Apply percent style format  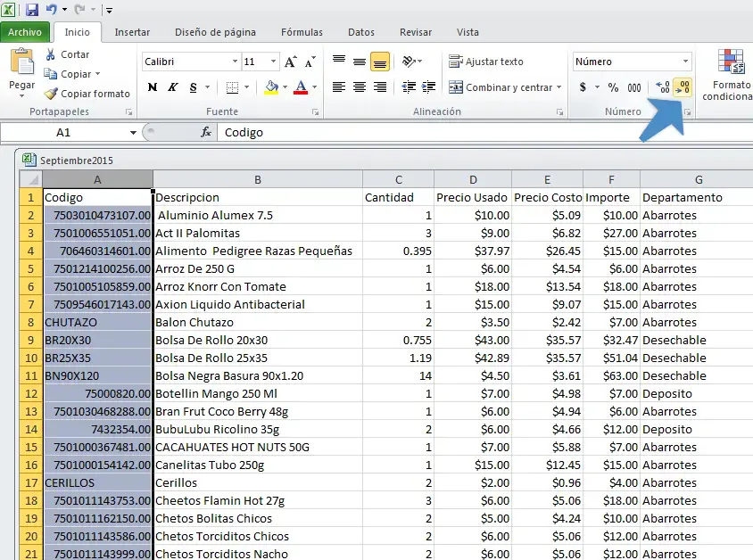(x=613, y=87)
